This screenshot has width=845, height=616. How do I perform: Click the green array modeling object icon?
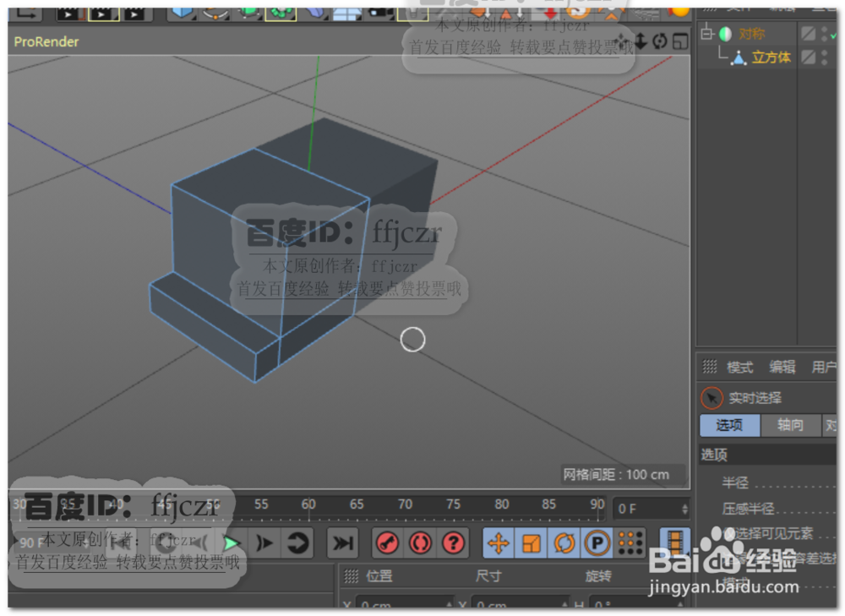click(x=281, y=13)
